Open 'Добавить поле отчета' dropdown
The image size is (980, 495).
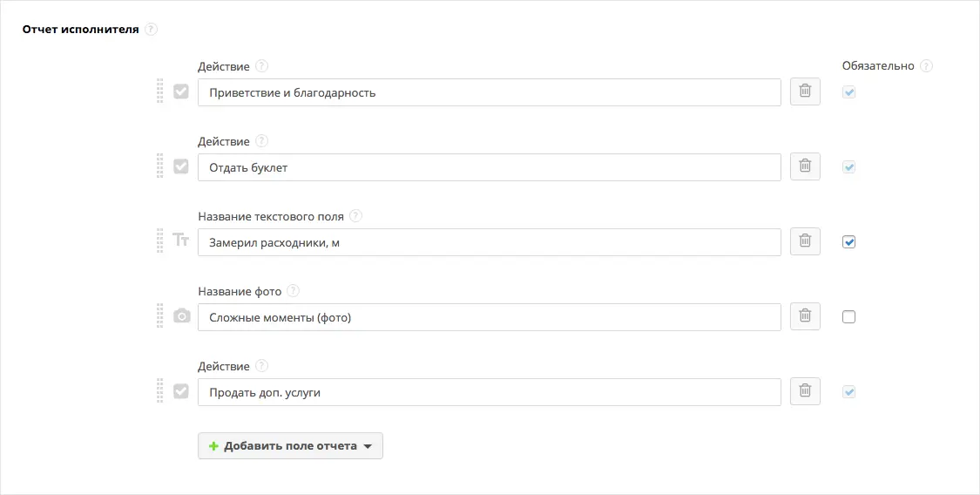[291, 446]
